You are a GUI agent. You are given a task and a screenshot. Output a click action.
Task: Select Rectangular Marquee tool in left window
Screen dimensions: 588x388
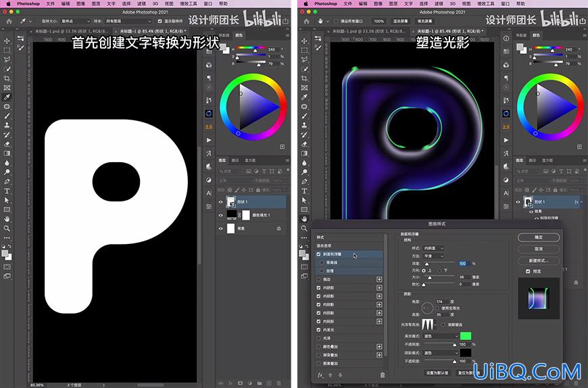click(7, 50)
